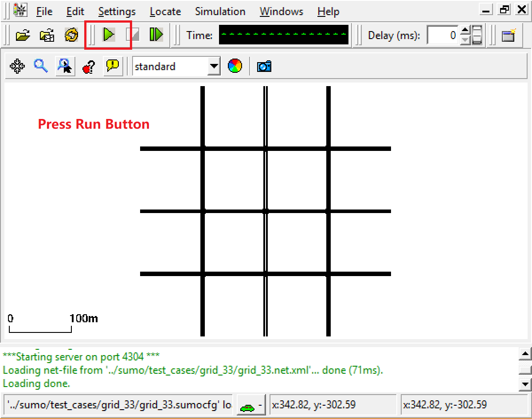Click the 'Loading done.' message
Viewport: 532px width, 419px height.
coord(36,383)
